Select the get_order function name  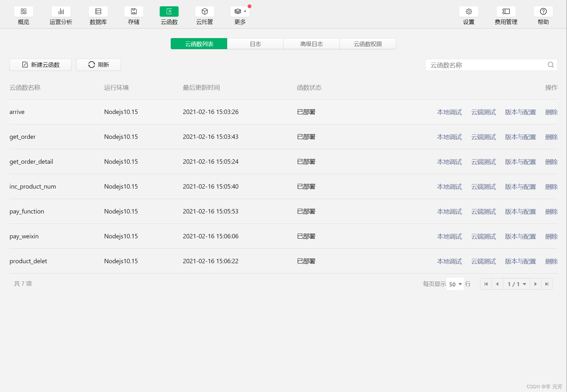pyautogui.click(x=23, y=137)
